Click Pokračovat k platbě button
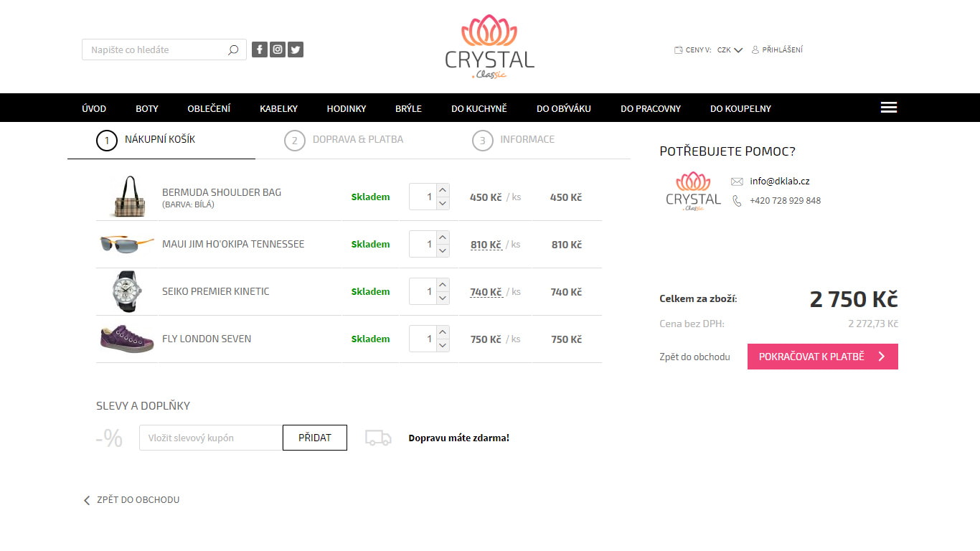Screen dimensions: 980x551 click(822, 357)
